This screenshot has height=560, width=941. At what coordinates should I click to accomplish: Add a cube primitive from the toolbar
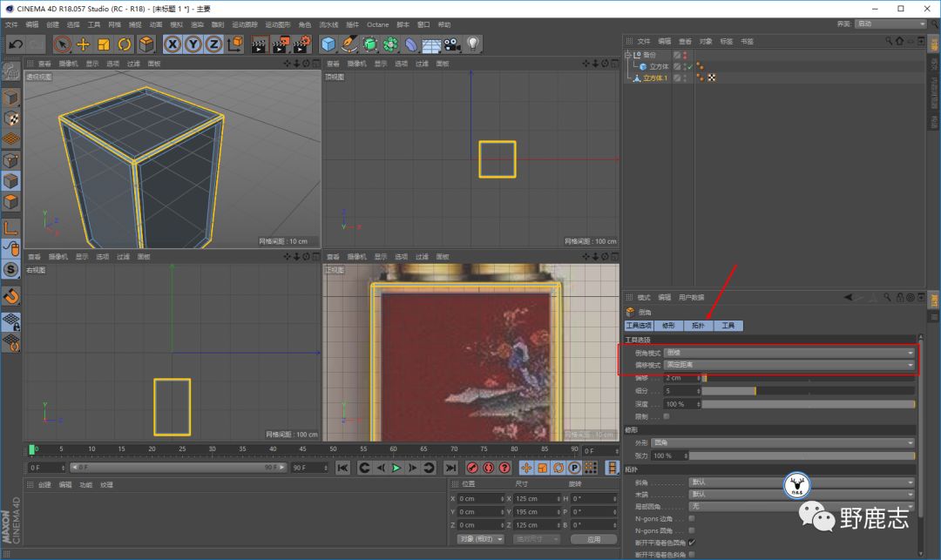click(x=328, y=44)
